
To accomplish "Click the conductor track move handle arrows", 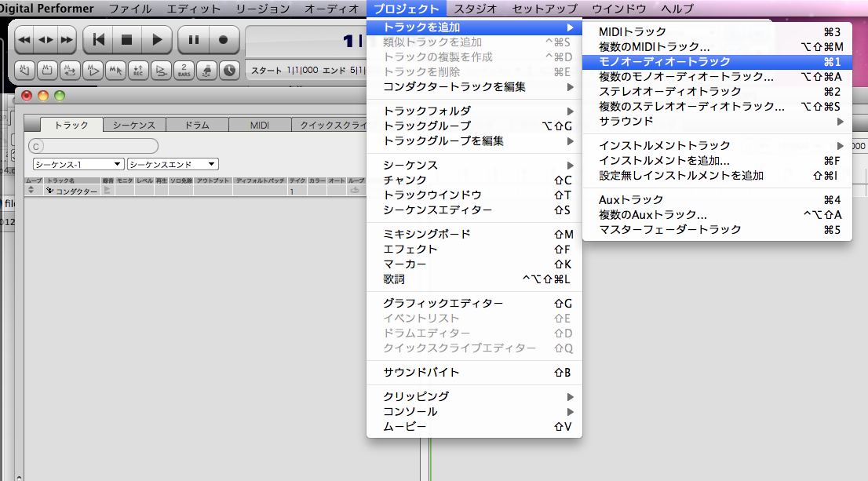I will point(31,190).
